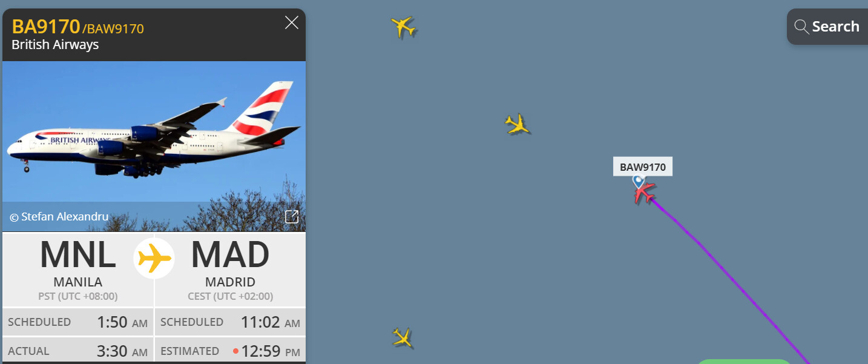
Task: Open the MAD arrival airport code
Action: pos(230,255)
